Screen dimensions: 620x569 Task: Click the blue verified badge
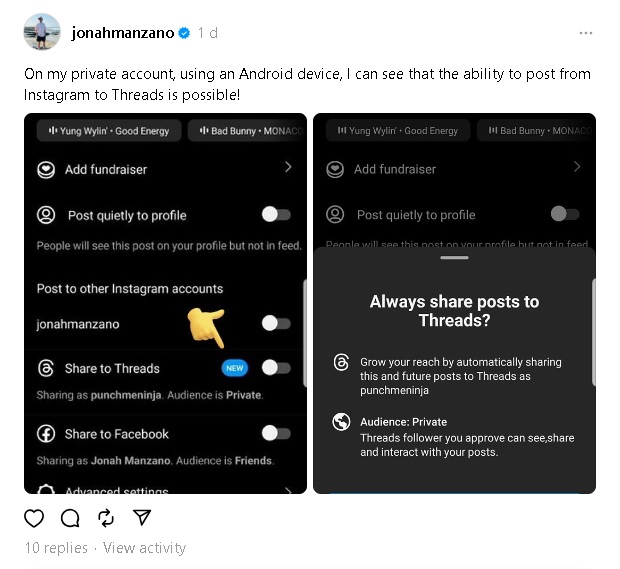coord(184,33)
